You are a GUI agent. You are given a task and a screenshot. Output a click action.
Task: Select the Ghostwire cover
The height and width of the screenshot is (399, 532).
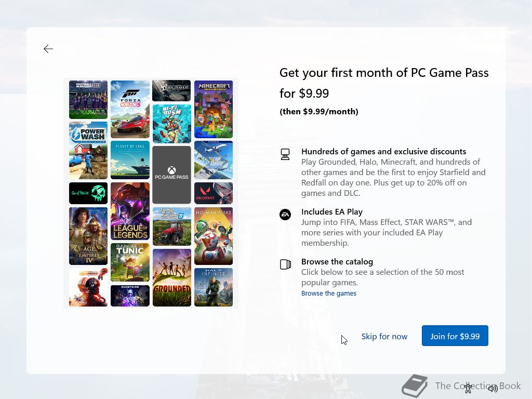[130, 296]
